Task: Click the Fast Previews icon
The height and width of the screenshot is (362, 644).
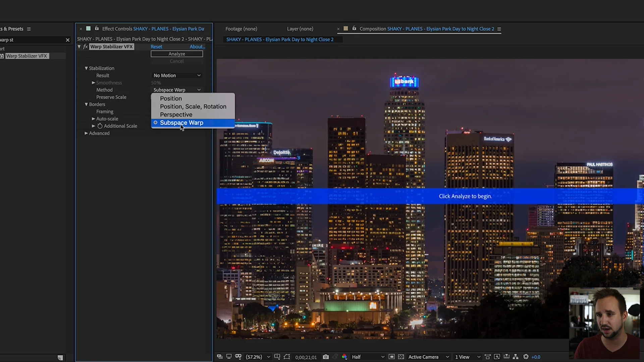Action: pyautogui.click(x=497, y=357)
